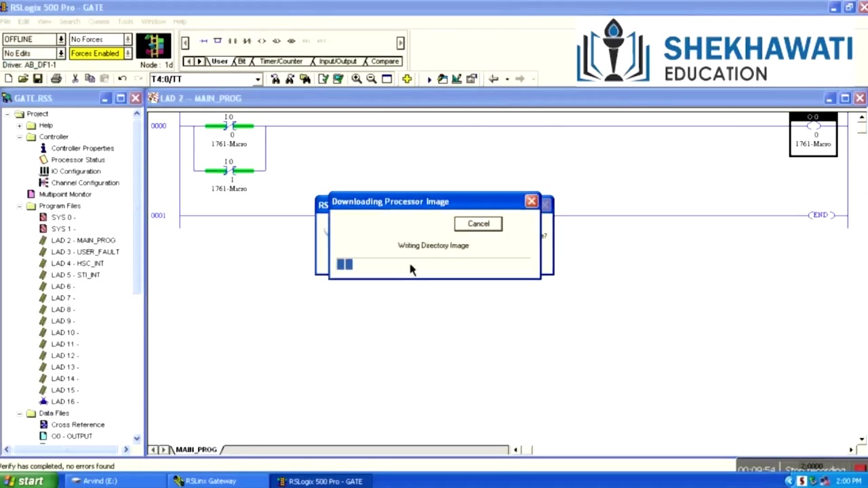The width and height of the screenshot is (868, 488).
Task: Switch to the Compare instruction tab
Action: [384, 62]
